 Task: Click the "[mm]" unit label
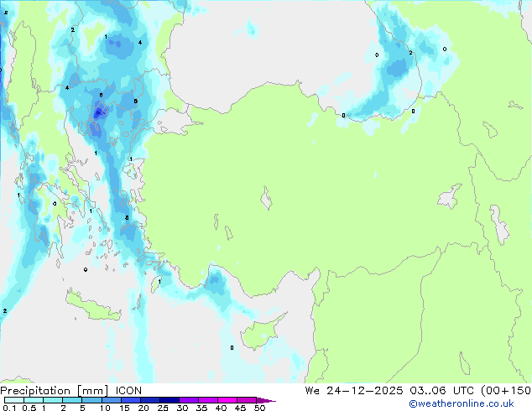pos(93,391)
